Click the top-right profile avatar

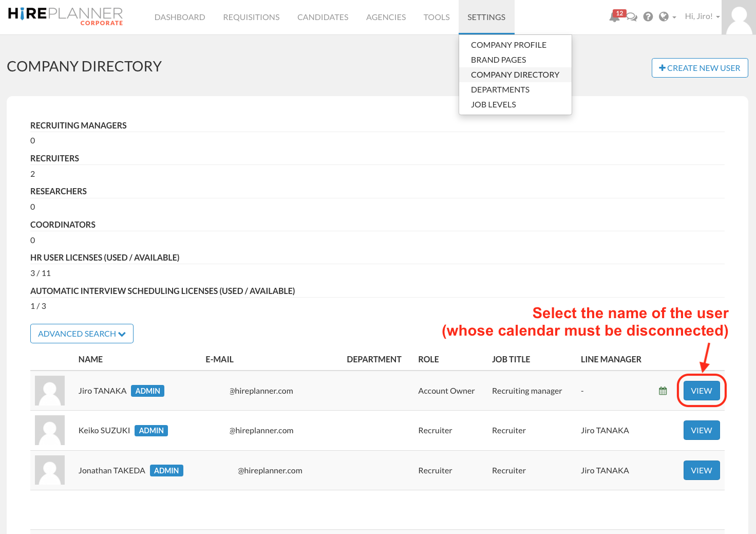pyautogui.click(x=739, y=17)
